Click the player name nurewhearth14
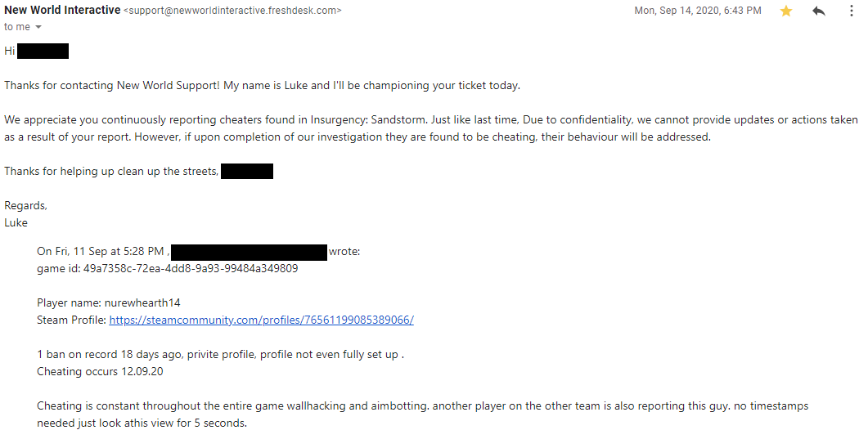The height and width of the screenshot is (439, 868). (x=142, y=302)
